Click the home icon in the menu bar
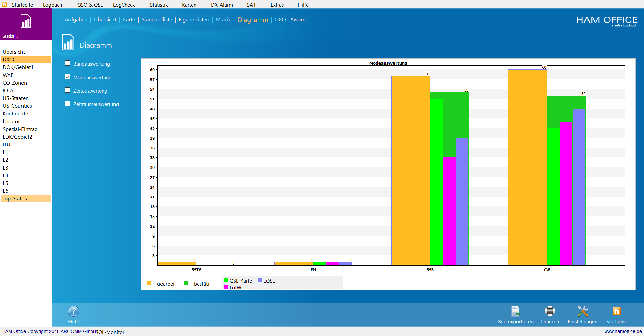The width and height of the screenshot is (644, 336). 4,4
